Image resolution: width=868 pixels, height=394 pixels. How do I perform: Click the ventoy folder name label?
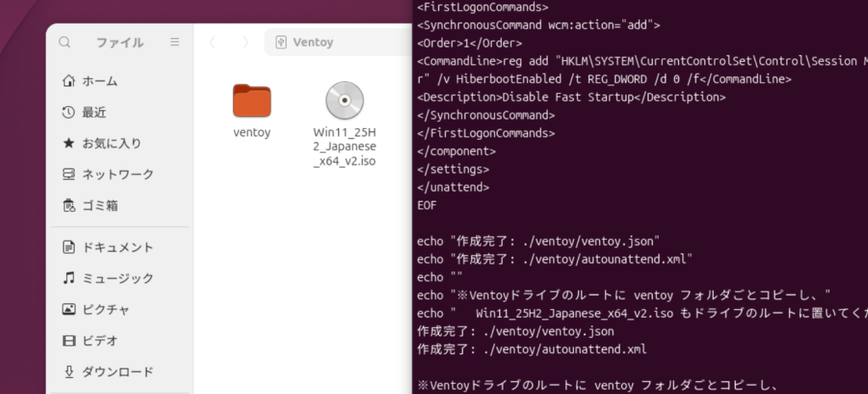(x=252, y=133)
